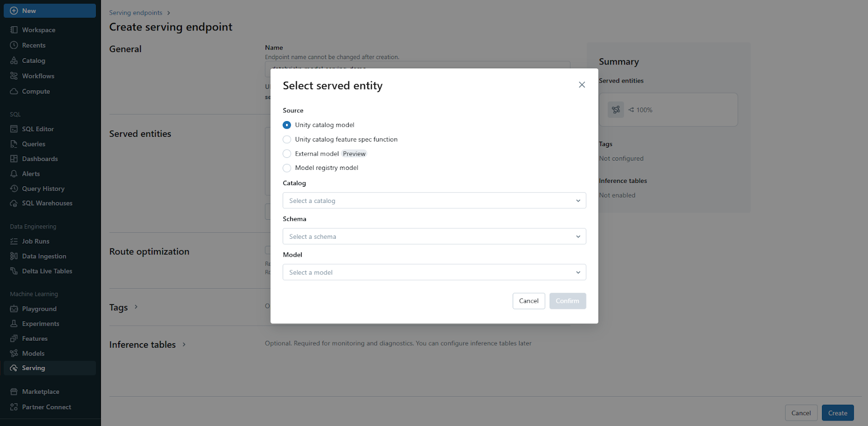The image size is (868, 426).
Task: Click the Workspace icon in sidebar
Action: 14,30
